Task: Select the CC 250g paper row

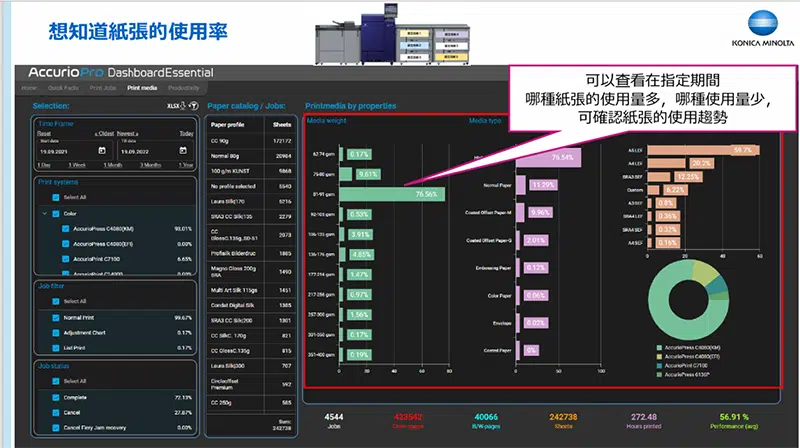Action: [251, 403]
